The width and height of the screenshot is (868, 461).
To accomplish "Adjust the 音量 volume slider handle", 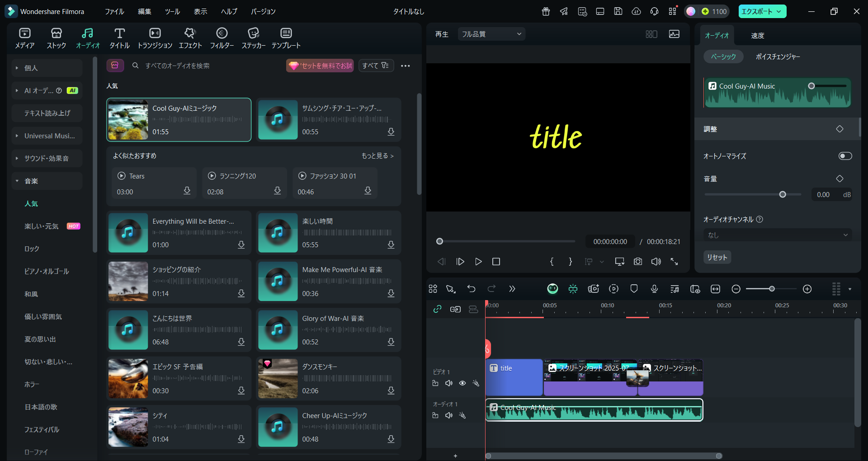I will coord(783,194).
